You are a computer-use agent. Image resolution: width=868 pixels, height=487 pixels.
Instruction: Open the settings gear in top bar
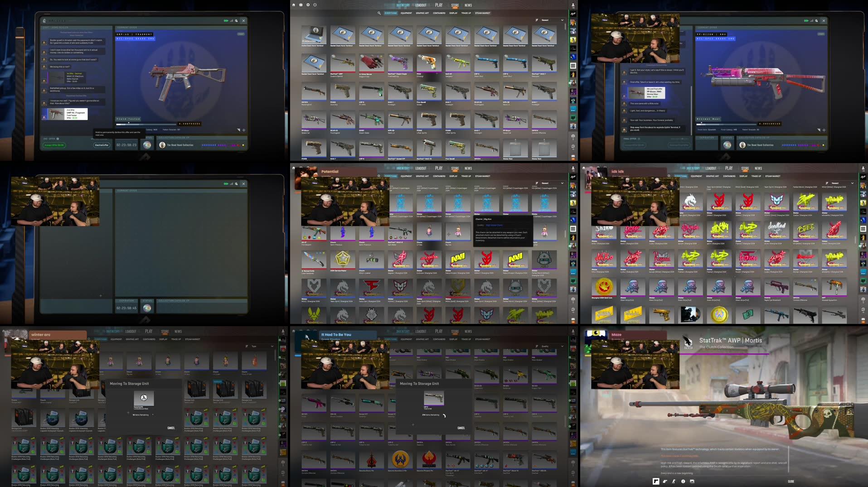tap(307, 5)
